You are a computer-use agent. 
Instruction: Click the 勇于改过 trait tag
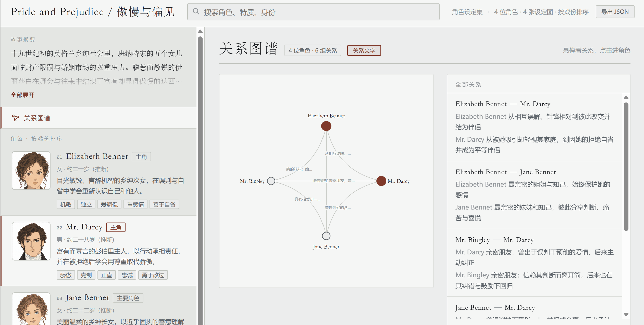point(153,275)
